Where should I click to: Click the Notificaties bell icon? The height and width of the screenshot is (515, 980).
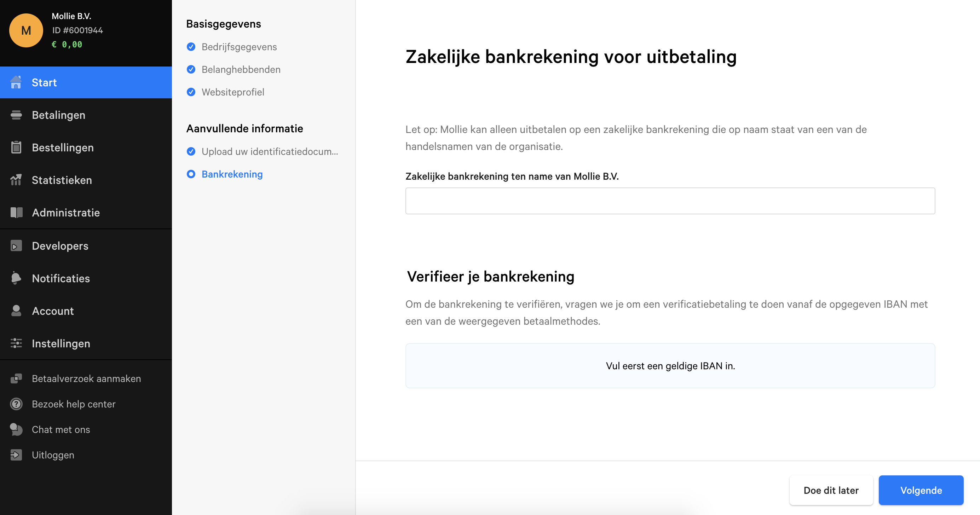point(16,278)
